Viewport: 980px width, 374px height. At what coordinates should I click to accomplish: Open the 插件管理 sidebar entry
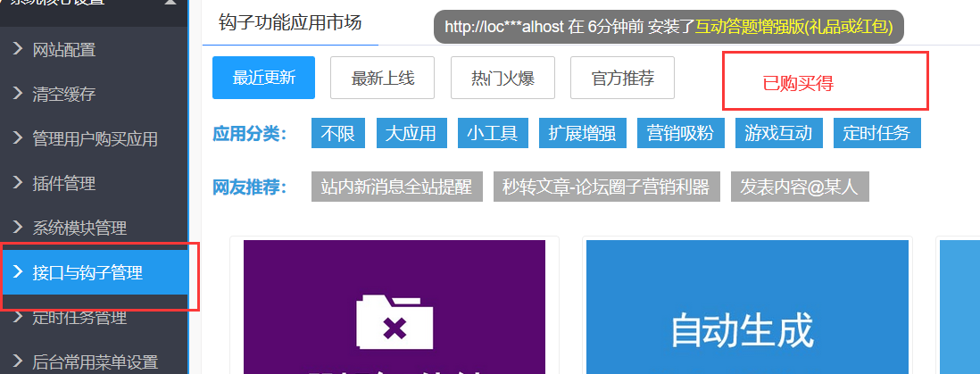coord(63,183)
